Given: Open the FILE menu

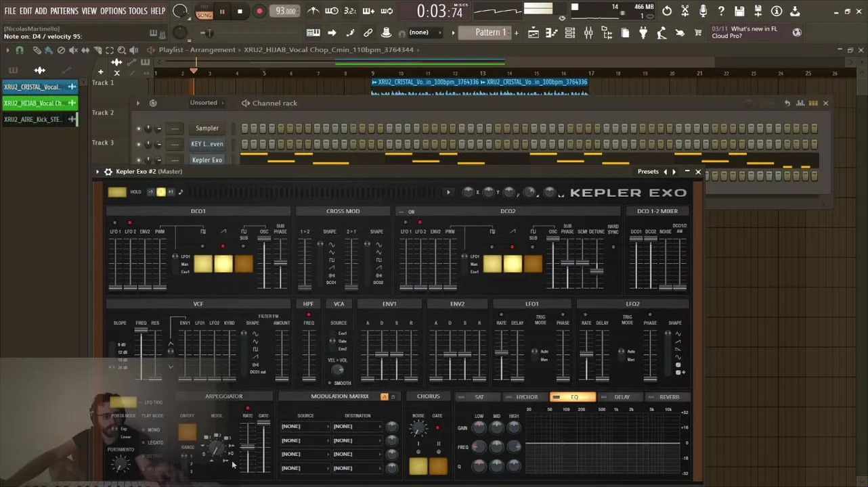Looking at the screenshot, I should coord(10,11).
